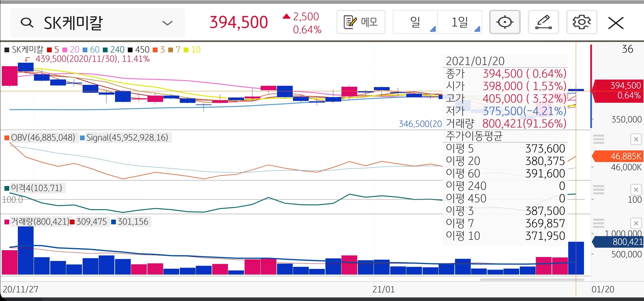Image resolution: width=644 pixels, height=301 pixels.
Task: Click the 301,156 volume average label
Action: [x=133, y=222]
